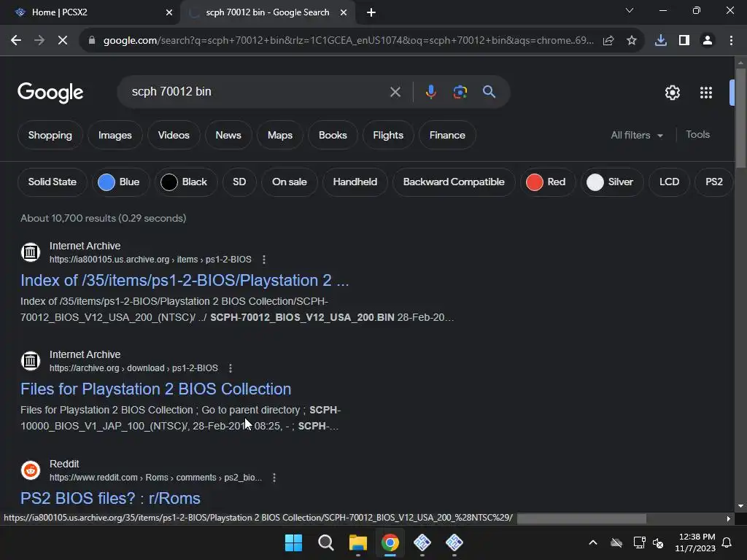The height and width of the screenshot is (560, 747).
Task: Switch to Videos results
Action: pos(174,135)
